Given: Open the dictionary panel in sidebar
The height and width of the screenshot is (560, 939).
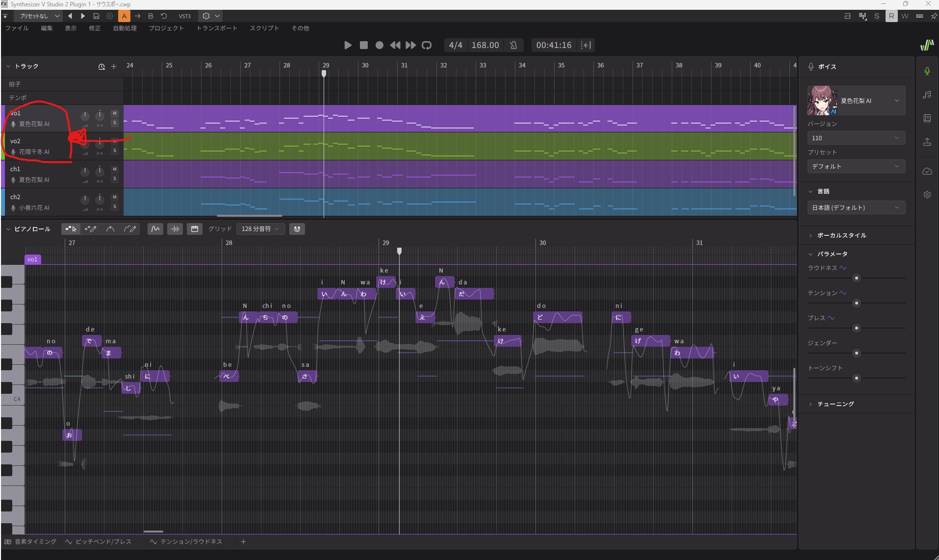Looking at the screenshot, I should [927, 118].
